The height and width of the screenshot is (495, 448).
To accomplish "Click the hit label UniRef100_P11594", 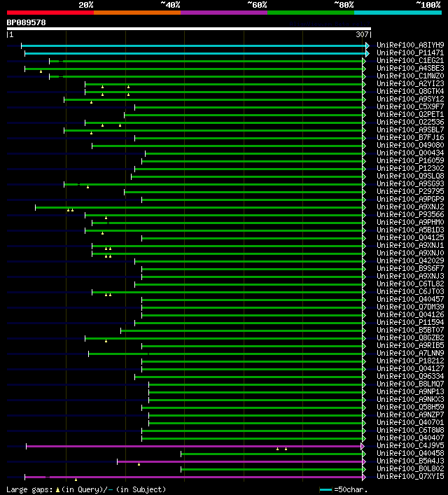I will [410, 322].
